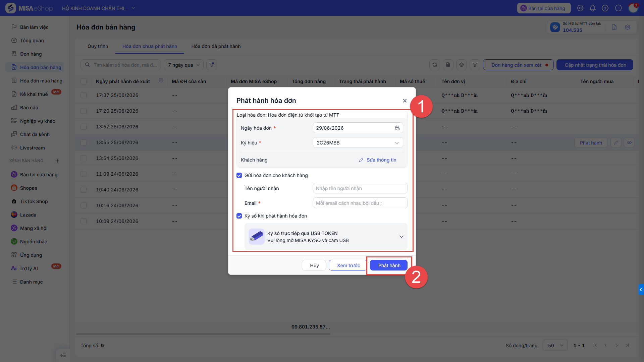Click the invoice document icon near remaining count

pyautogui.click(x=614, y=27)
